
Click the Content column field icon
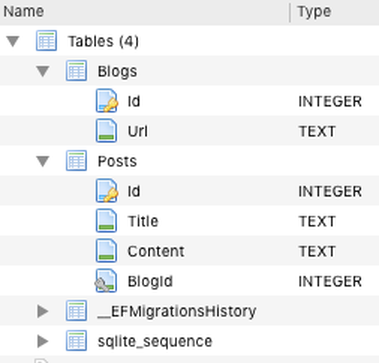[x=107, y=251]
